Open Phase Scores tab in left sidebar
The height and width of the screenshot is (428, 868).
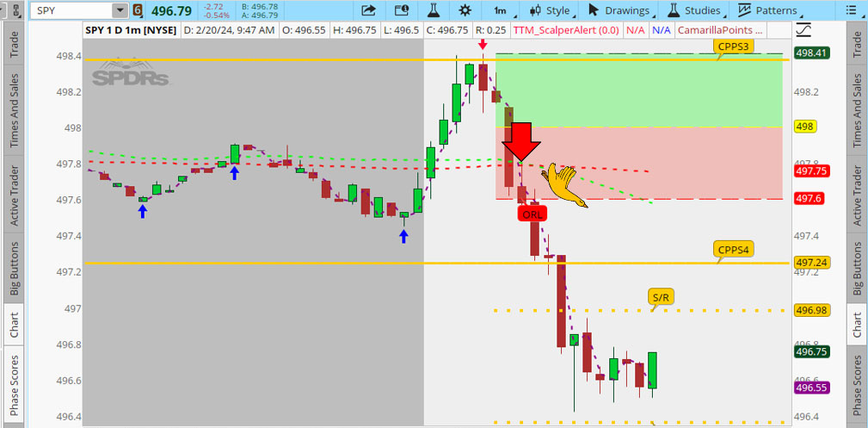pos(15,386)
